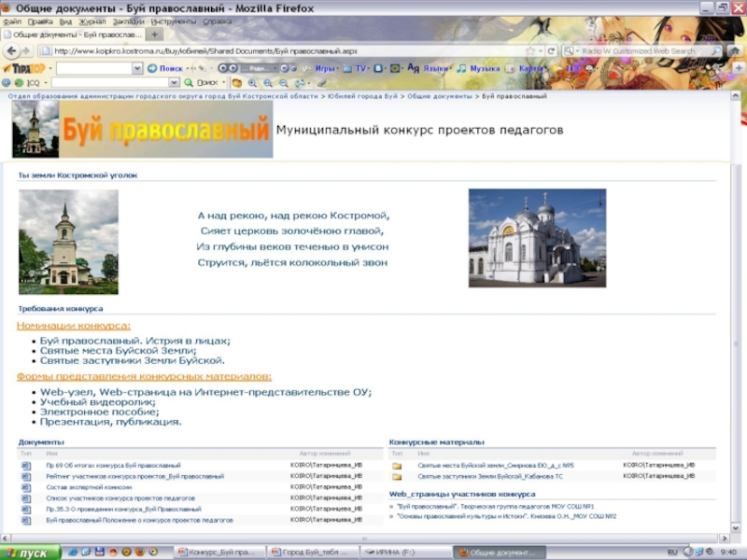Image resolution: width=747 pixels, height=560 pixels.
Task: Follow the Общие документы breadcrumb link
Action: (439, 96)
